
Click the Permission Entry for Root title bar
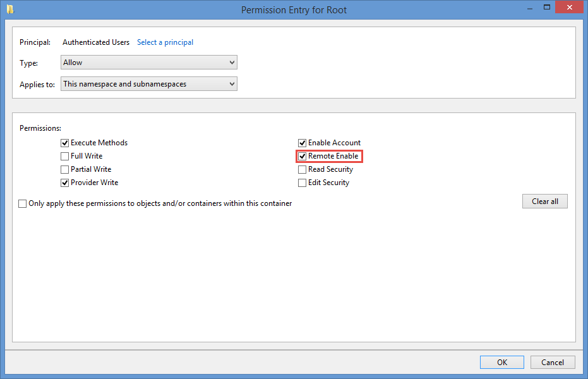pyautogui.click(x=294, y=9)
